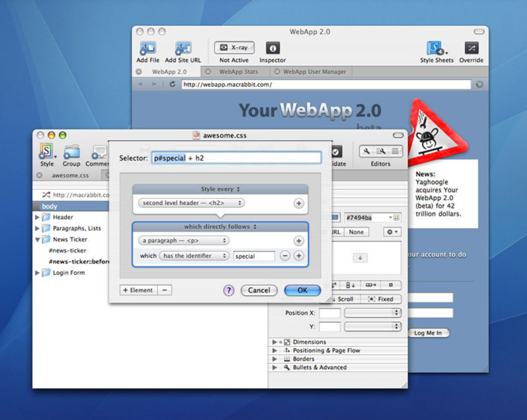Image resolution: width=527 pixels, height=420 pixels.
Task: Click the Style icon in awesome.css toolbar
Action: [47, 152]
